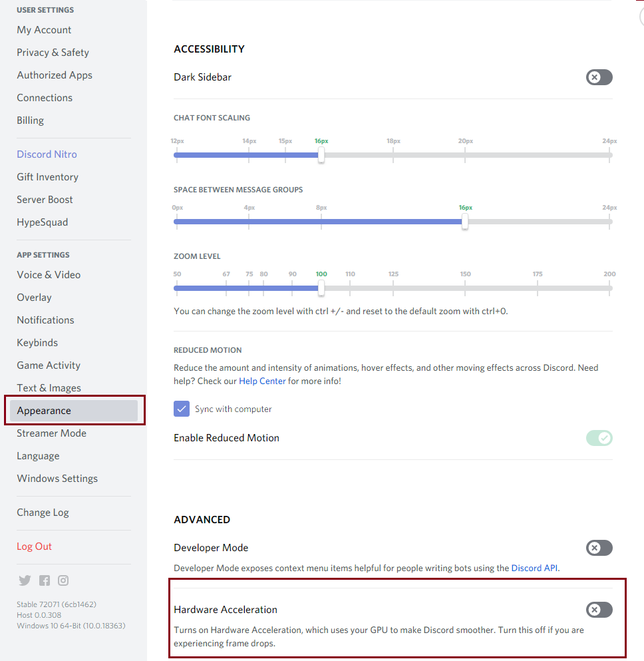Set zoom level to 150 mark

(465, 288)
